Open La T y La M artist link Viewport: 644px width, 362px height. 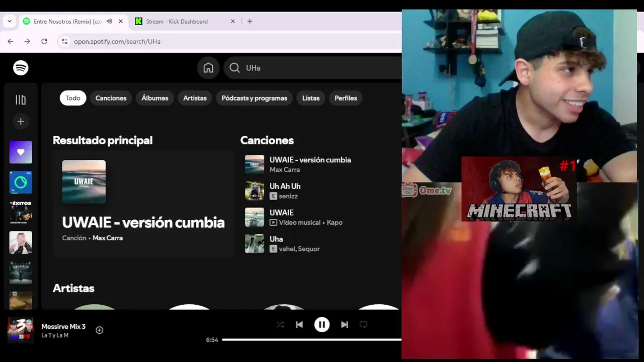pyautogui.click(x=55, y=335)
